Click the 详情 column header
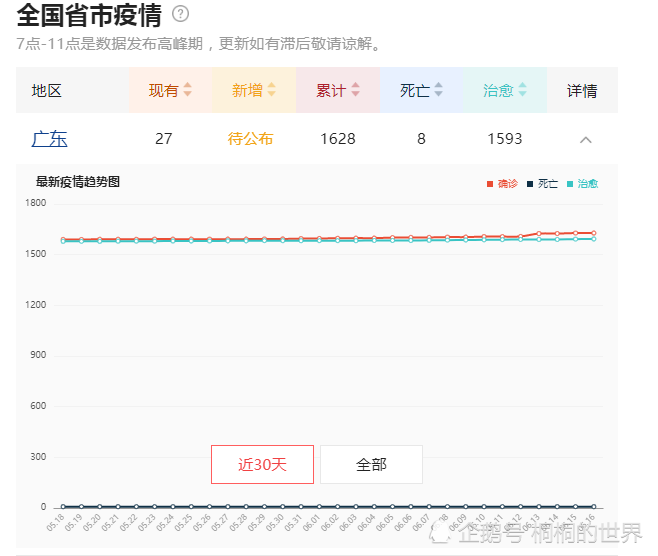This screenshot has width=658, height=556. coord(582,91)
